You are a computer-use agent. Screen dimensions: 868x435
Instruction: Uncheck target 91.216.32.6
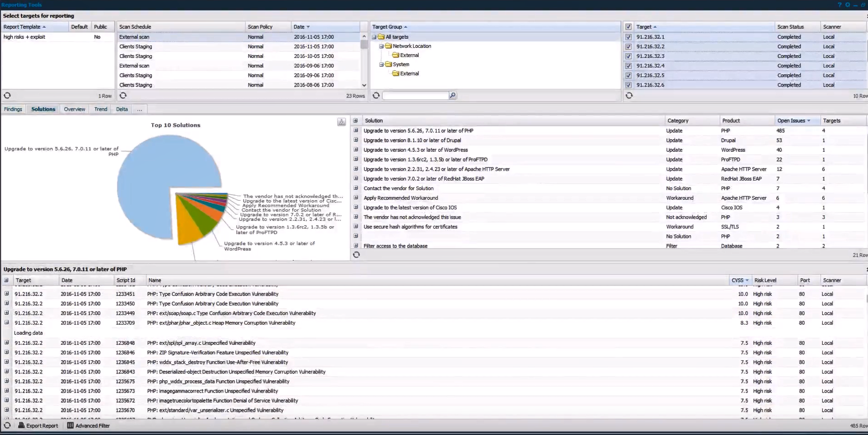(x=628, y=85)
